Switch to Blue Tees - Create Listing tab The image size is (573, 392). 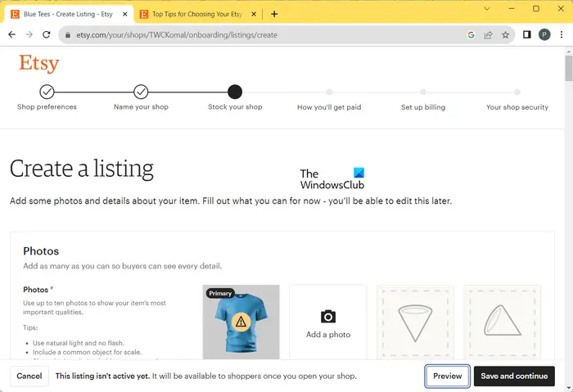pos(69,14)
